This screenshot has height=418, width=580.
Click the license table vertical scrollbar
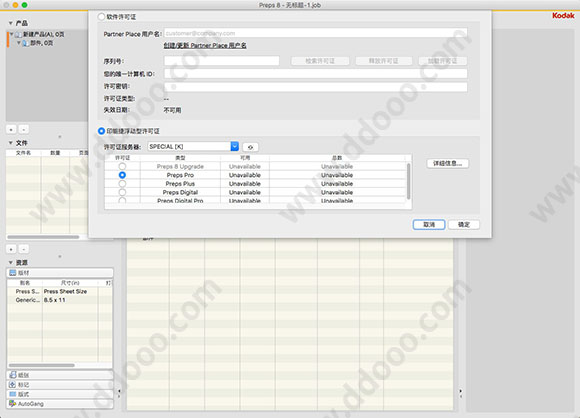(x=408, y=181)
